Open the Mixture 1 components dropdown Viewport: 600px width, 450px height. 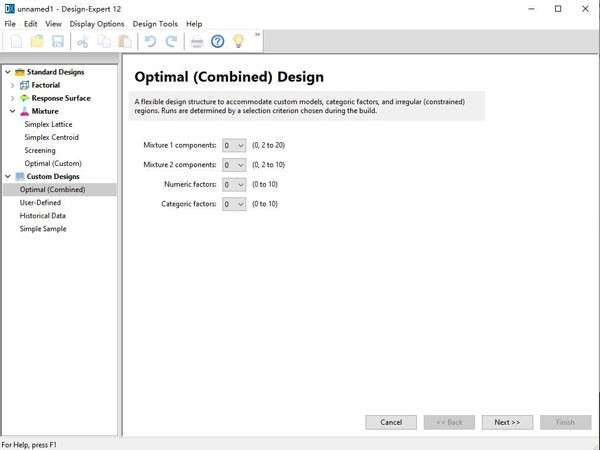[234, 145]
